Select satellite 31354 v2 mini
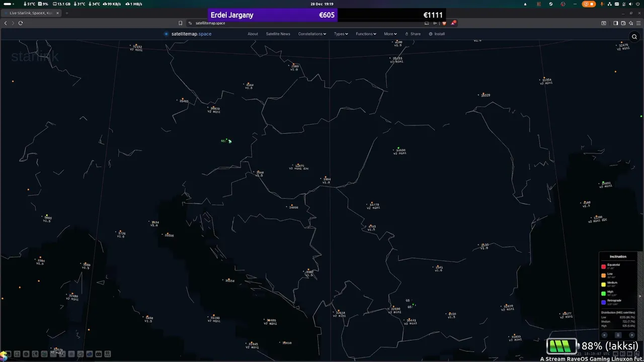The height and width of the screenshot is (362, 644). tap(546, 80)
